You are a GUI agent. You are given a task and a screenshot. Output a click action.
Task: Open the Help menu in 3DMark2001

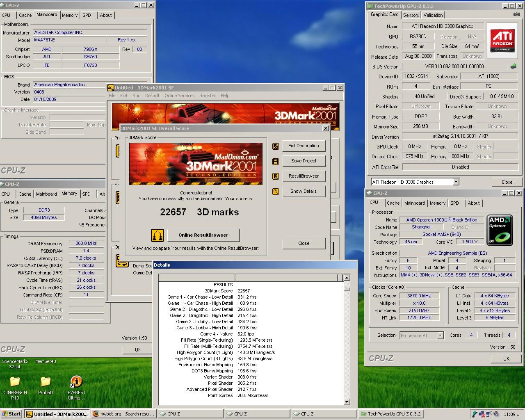[x=225, y=96]
